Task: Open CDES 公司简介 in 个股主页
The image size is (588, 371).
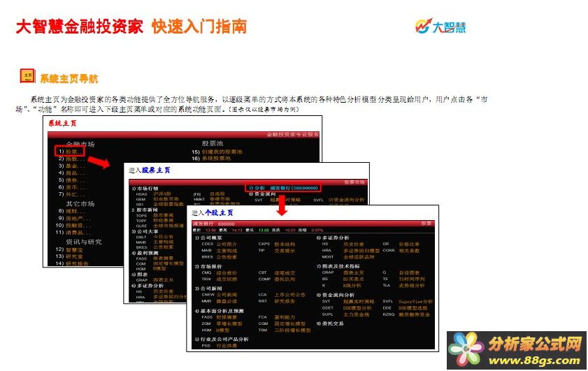Action: pos(219,245)
